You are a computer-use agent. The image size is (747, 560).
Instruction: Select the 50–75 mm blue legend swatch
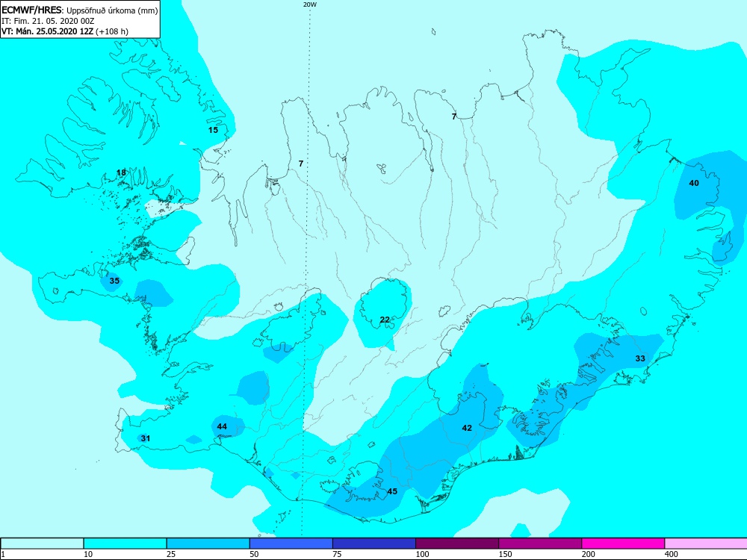point(291,544)
